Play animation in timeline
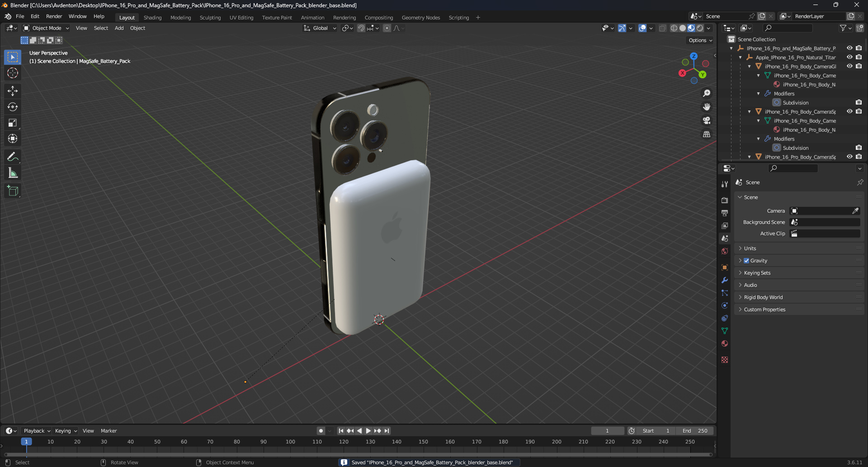 368,431
